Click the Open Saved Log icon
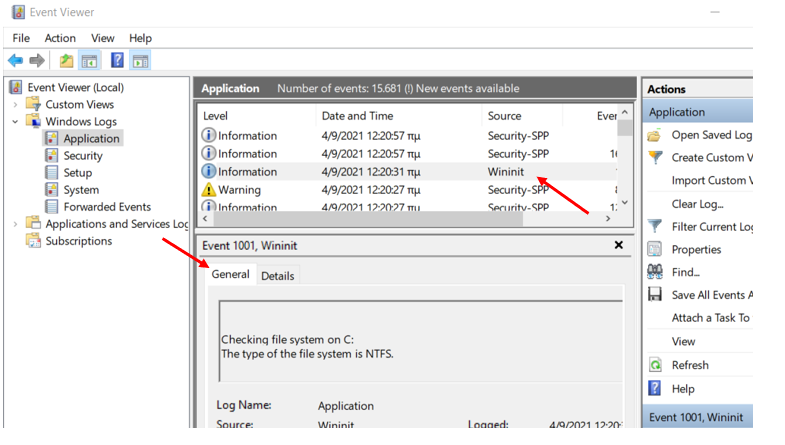This screenshot has height=445, width=785. click(655, 135)
